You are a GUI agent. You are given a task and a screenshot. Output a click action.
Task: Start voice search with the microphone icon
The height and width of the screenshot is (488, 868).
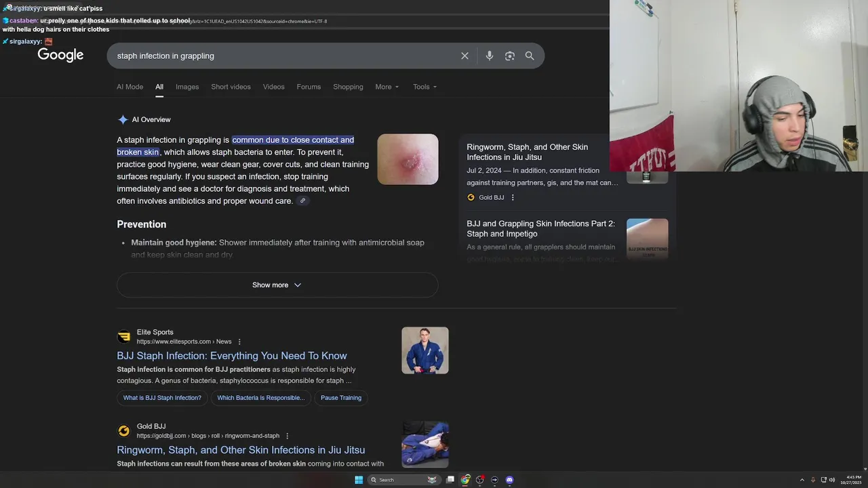tap(490, 56)
